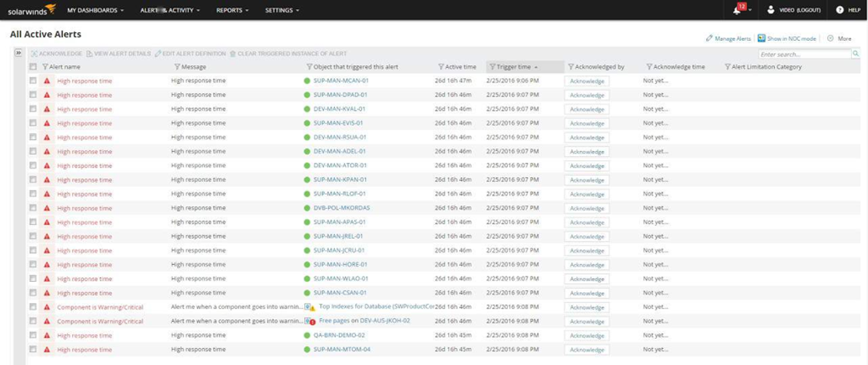The width and height of the screenshot is (868, 365).
Task: Click the Alert name column filter icon
Action: click(45, 67)
